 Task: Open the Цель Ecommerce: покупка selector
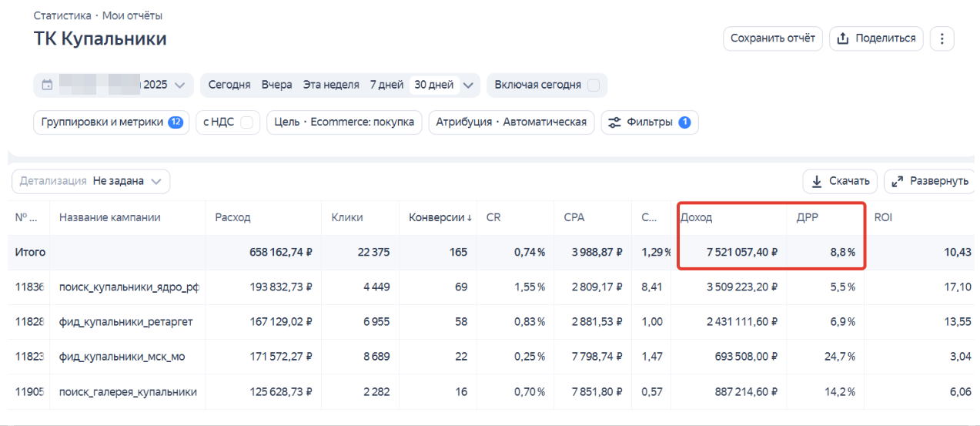click(x=344, y=122)
